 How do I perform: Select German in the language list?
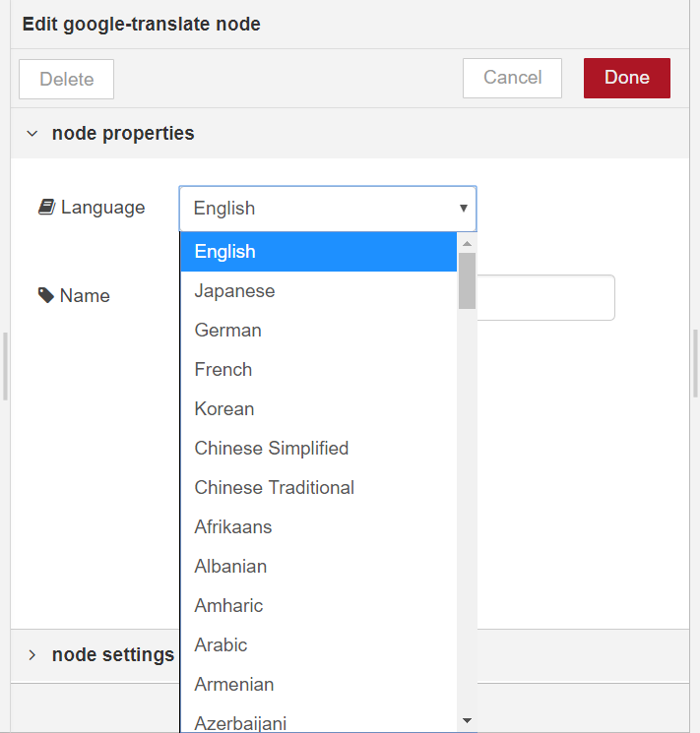[x=319, y=330]
